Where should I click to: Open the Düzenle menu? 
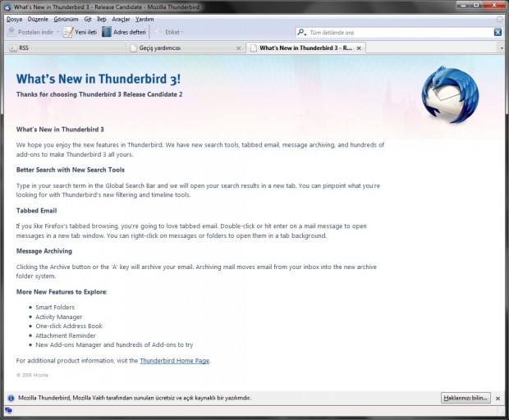click(x=38, y=19)
